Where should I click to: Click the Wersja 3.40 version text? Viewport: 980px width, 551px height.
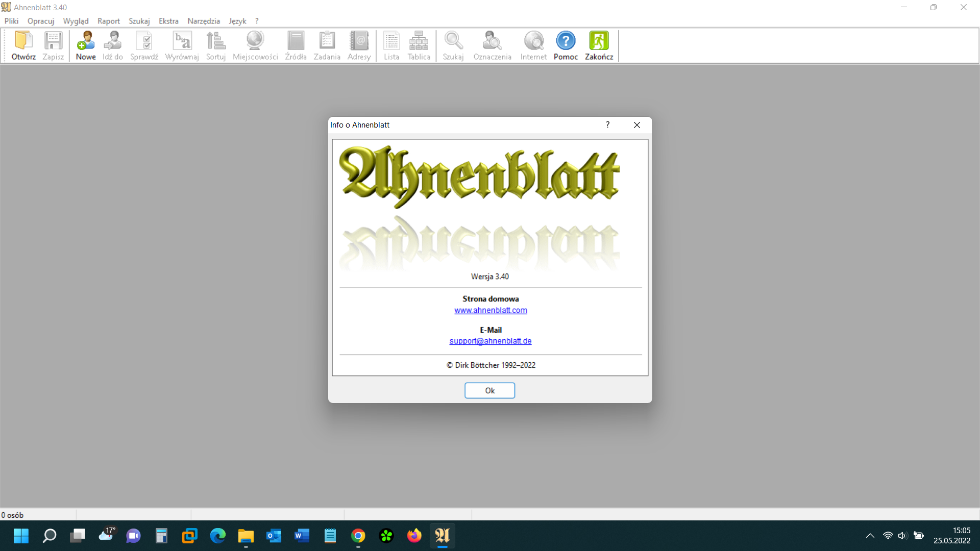(489, 277)
